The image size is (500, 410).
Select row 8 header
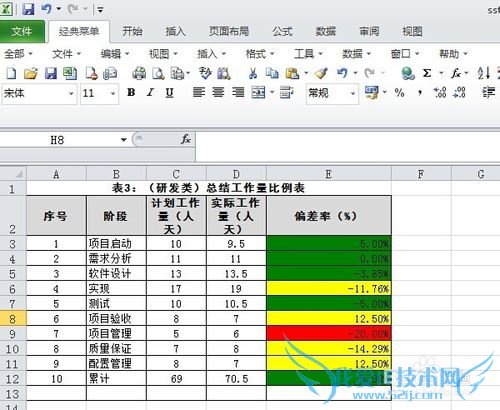click(x=12, y=319)
